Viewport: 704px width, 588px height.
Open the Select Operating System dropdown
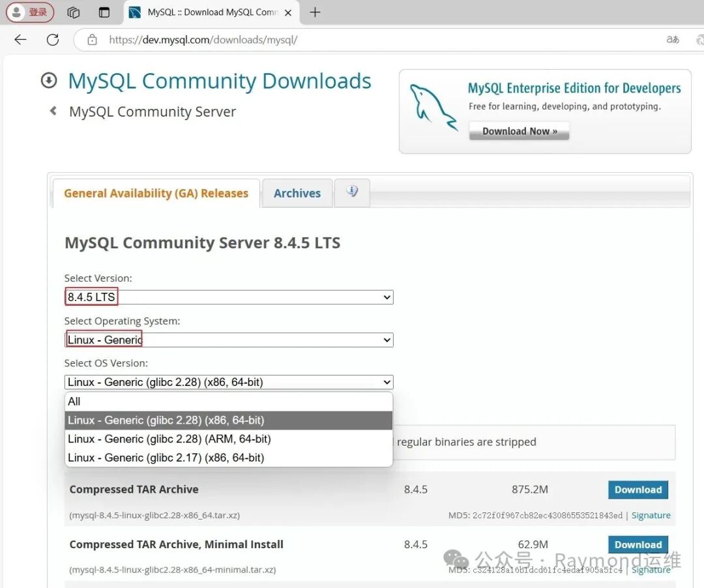pyautogui.click(x=229, y=340)
